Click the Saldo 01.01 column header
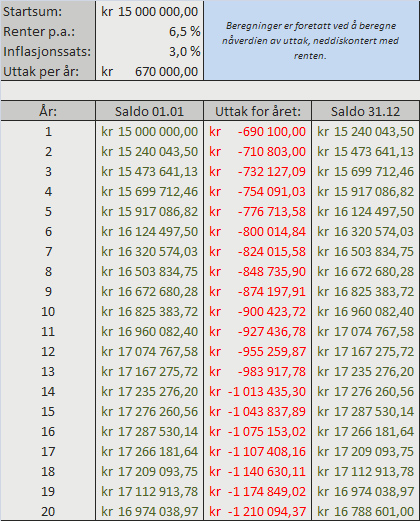 pyautogui.click(x=149, y=111)
